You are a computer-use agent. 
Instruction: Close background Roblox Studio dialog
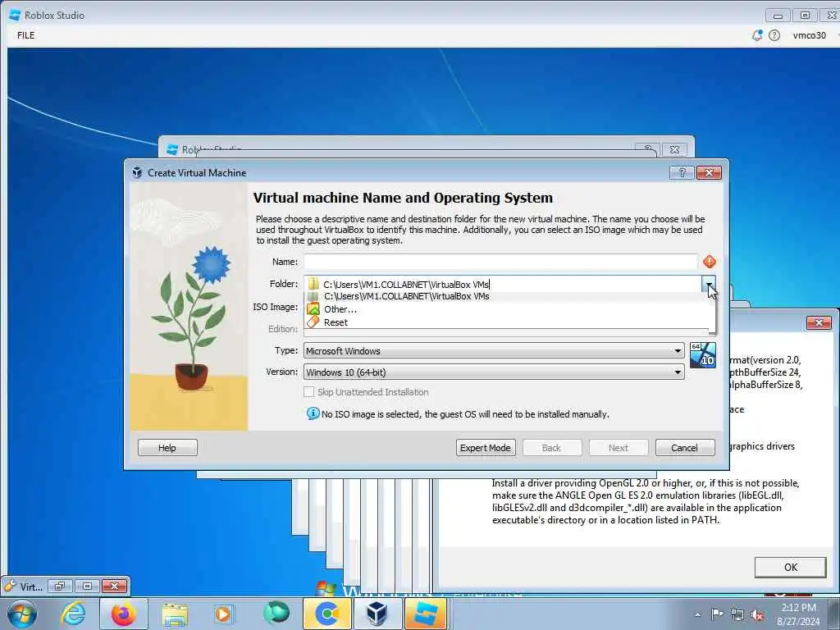tap(674, 149)
